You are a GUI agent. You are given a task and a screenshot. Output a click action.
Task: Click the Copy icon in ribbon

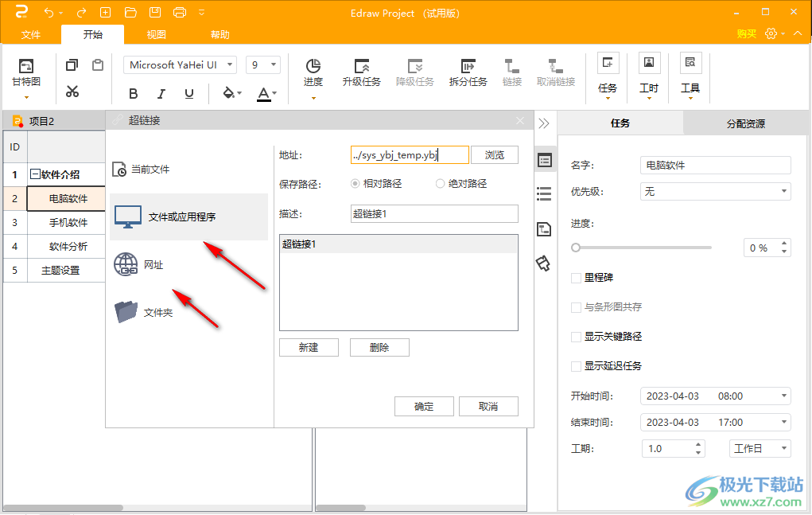click(x=72, y=64)
